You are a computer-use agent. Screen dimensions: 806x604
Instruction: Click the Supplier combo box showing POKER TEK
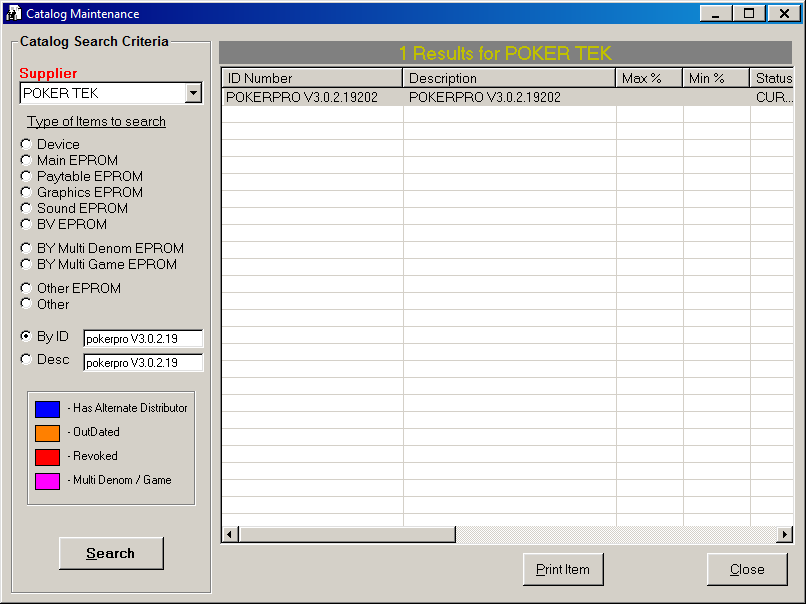111,93
